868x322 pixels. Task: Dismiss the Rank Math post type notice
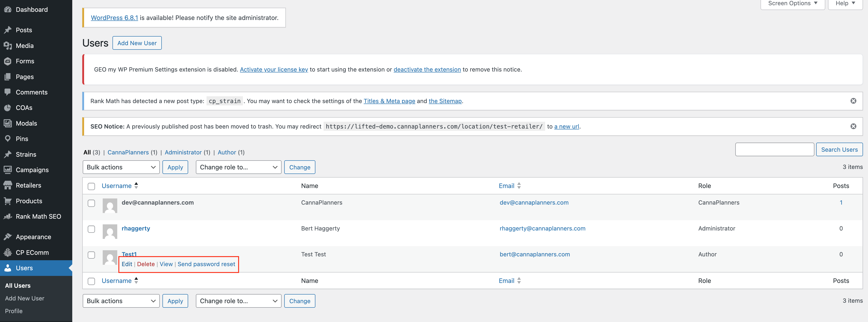click(853, 101)
